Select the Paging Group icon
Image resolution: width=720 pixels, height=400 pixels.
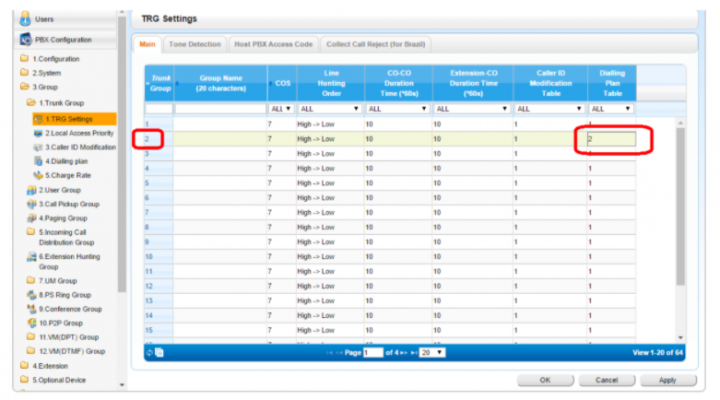31,217
